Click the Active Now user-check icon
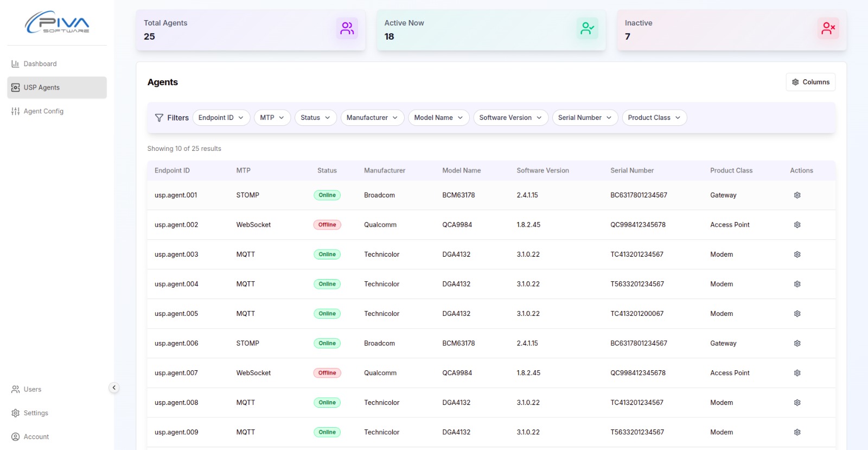 point(587,29)
